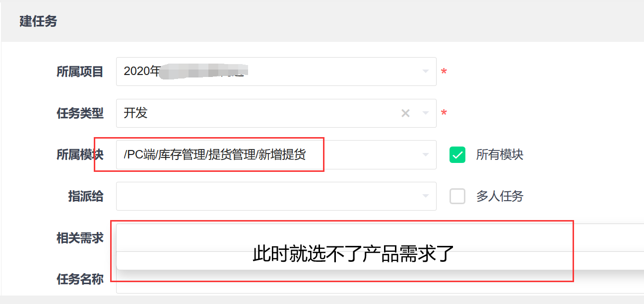Expand the 所属模块 dropdown arrow

point(425,155)
